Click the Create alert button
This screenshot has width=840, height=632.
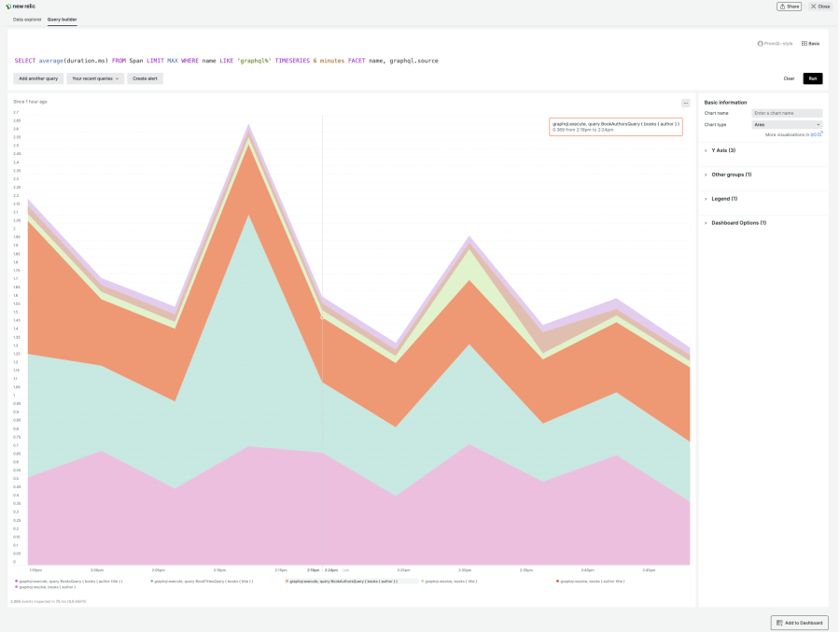click(146, 78)
